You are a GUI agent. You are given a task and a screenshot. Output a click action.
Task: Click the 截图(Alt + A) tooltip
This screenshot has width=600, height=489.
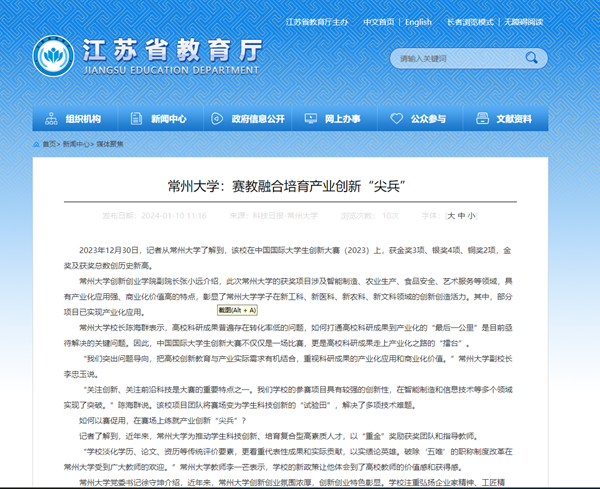(x=237, y=310)
